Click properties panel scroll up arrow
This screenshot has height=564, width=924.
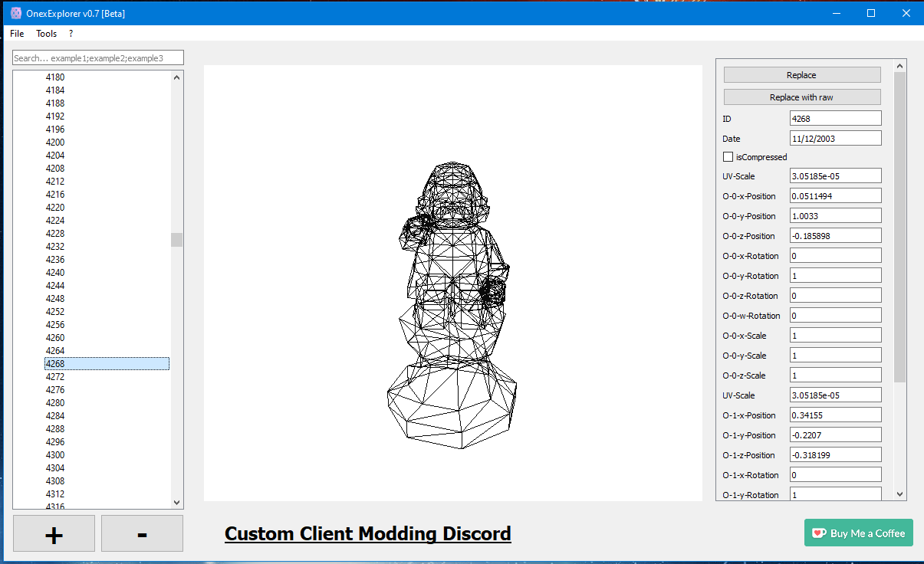900,66
